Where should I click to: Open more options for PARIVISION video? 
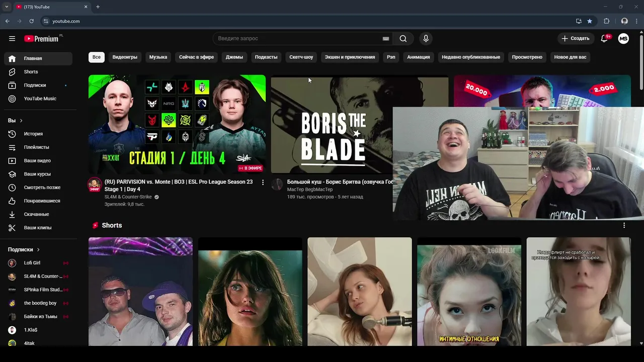pos(263,183)
